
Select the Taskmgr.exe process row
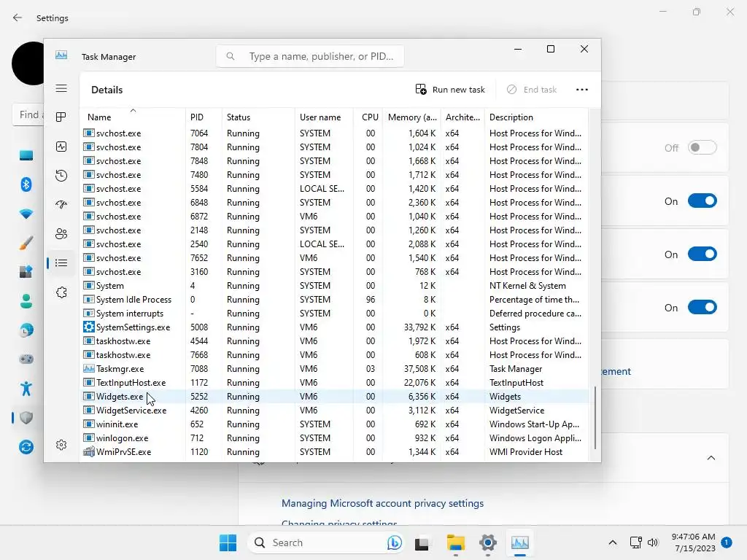pos(335,368)
